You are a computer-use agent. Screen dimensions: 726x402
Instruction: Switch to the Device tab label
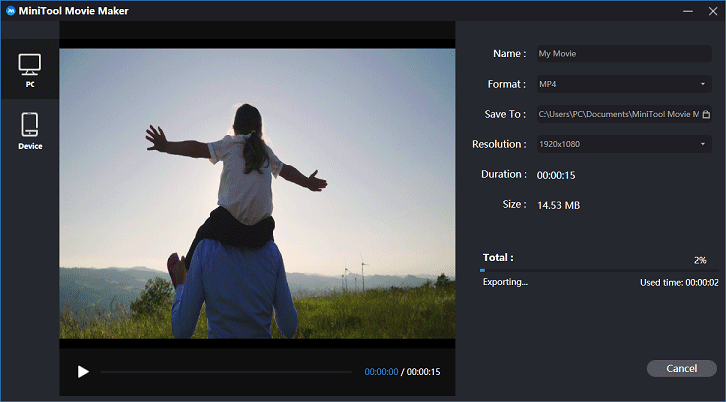point(30,146)
